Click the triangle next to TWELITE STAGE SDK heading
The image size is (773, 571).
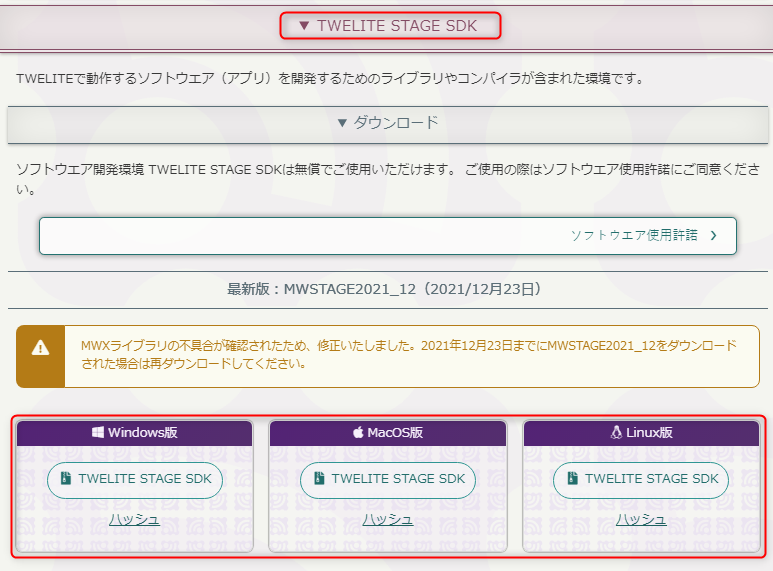[x=304, y=26]
